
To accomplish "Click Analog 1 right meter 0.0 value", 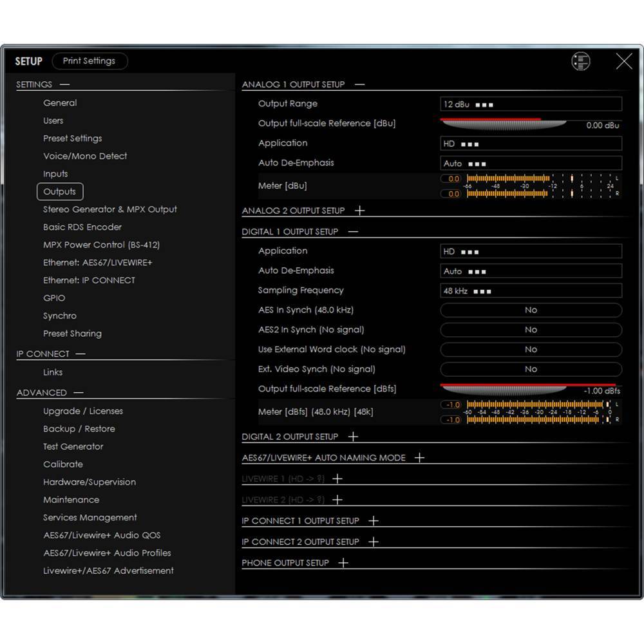I will (451, 193).
